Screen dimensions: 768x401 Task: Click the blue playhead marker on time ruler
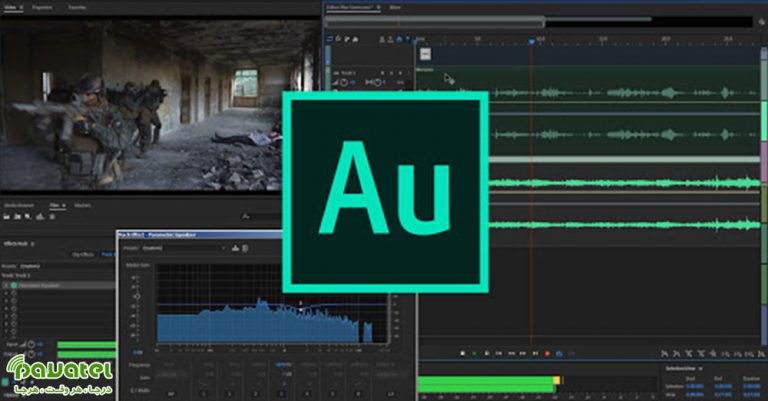pyautogui.click(x=532, y=42)
